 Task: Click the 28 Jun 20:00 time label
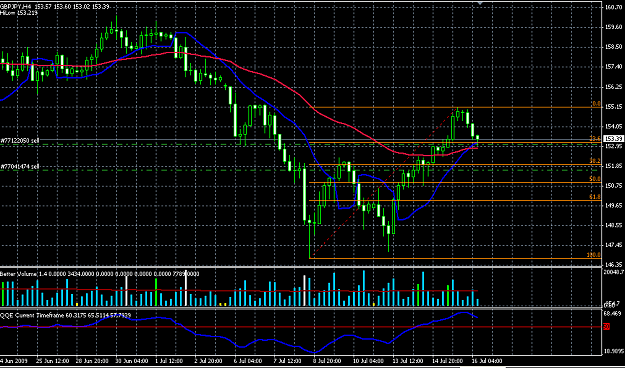pos(92,361)
